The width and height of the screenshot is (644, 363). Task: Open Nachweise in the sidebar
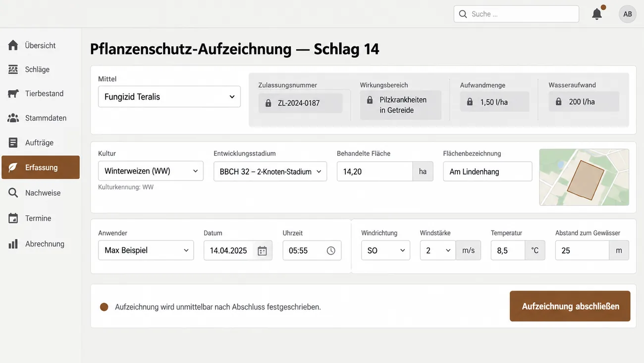41,193
